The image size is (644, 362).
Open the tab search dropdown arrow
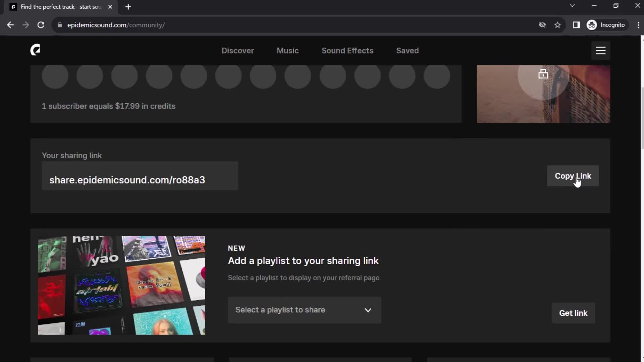[x=572, y=6]
